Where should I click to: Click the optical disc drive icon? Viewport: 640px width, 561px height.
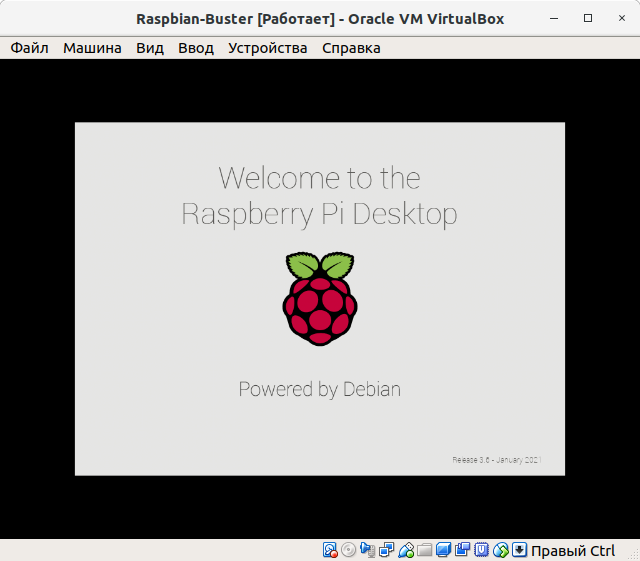(349, 550)
